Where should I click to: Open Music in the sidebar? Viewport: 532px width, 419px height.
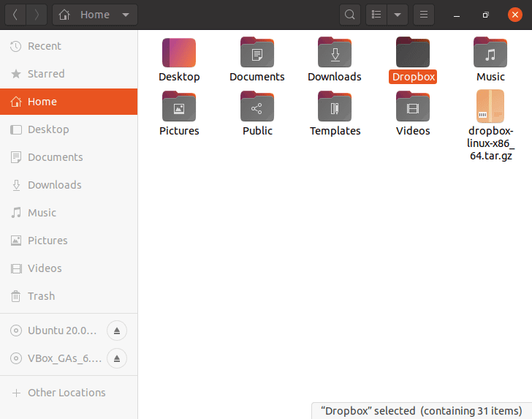[x=69, y=213]
